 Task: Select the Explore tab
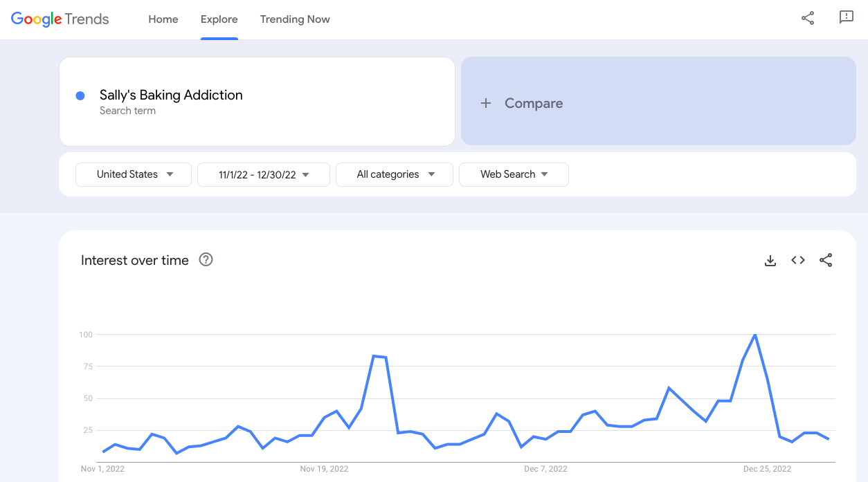pos(219,19)
